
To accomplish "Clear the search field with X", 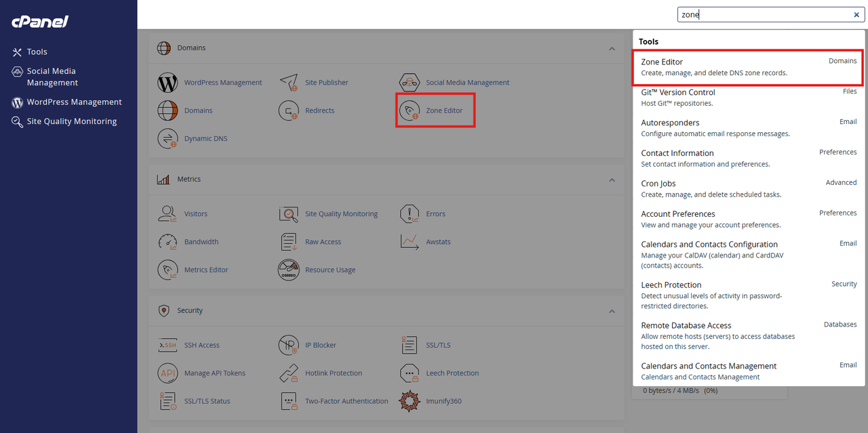I will (856, 15).
